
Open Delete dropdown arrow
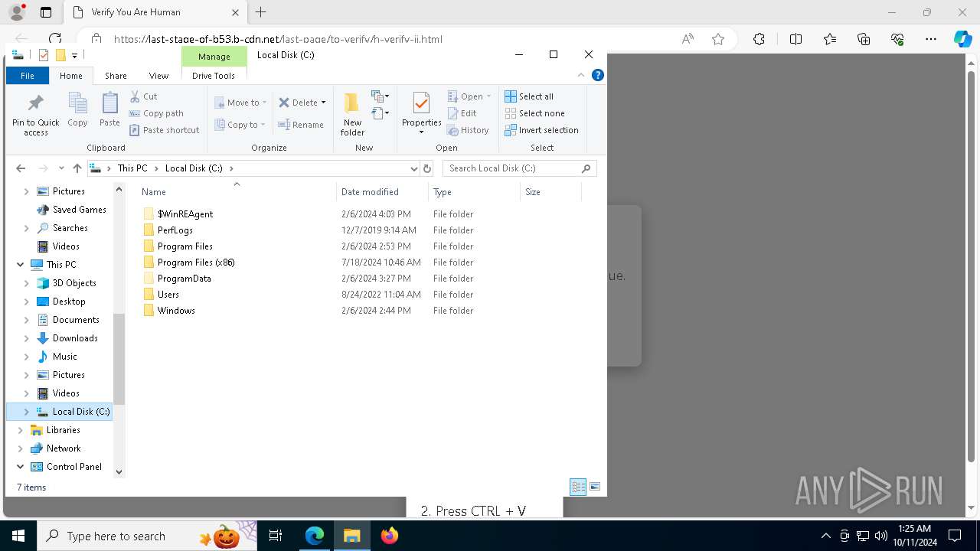click(323, 103)
